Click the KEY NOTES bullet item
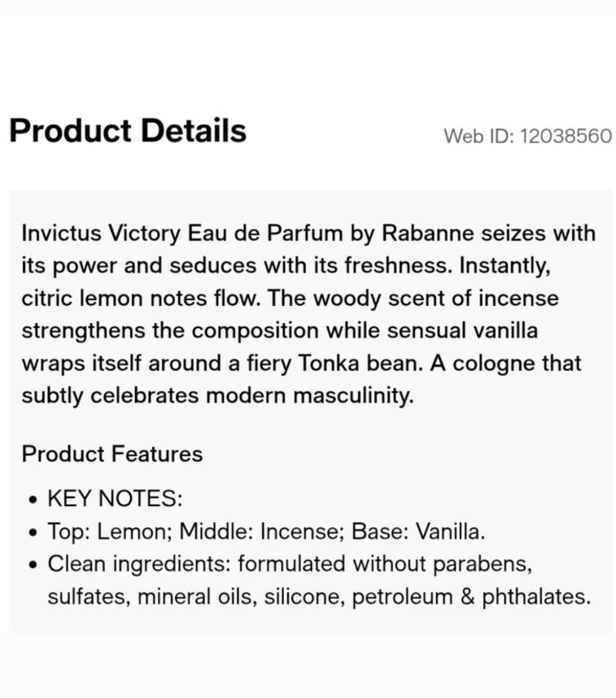616x698 pixels. tap(115, 498)
